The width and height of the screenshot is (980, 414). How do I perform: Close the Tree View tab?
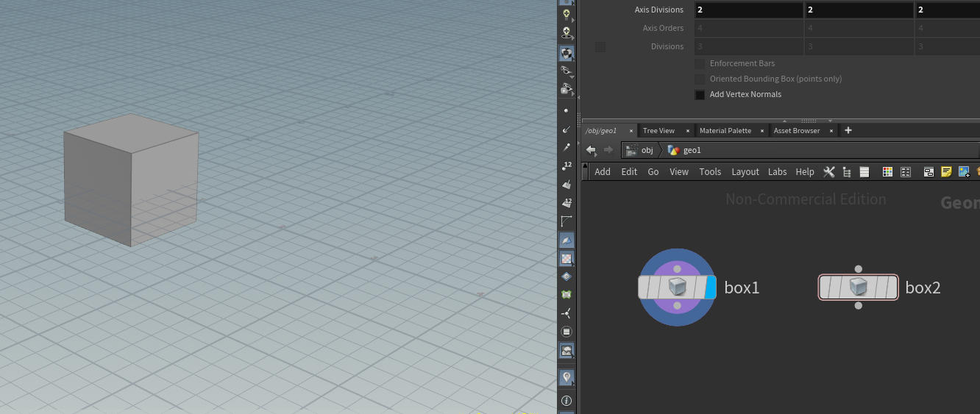pyautogui.click(x=688, y=131)
